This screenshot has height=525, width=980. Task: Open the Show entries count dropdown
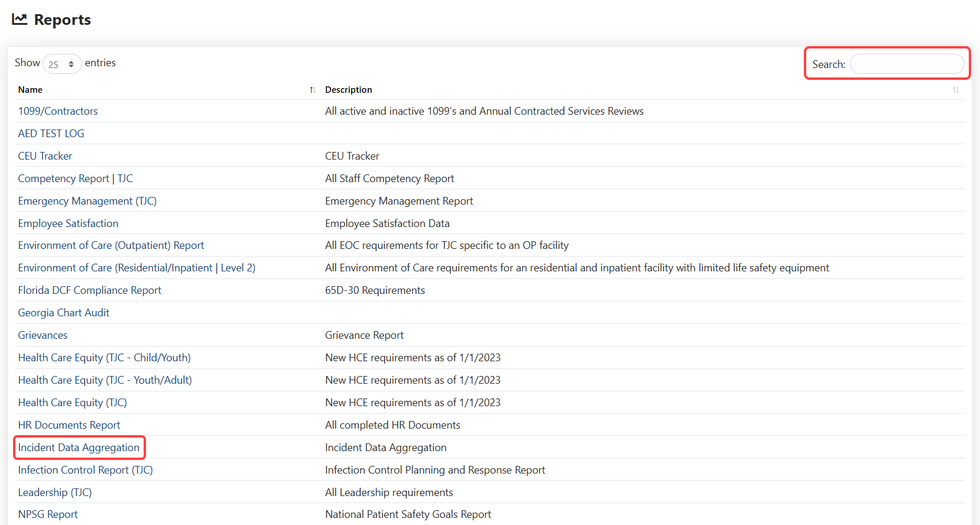click(62, 64)
